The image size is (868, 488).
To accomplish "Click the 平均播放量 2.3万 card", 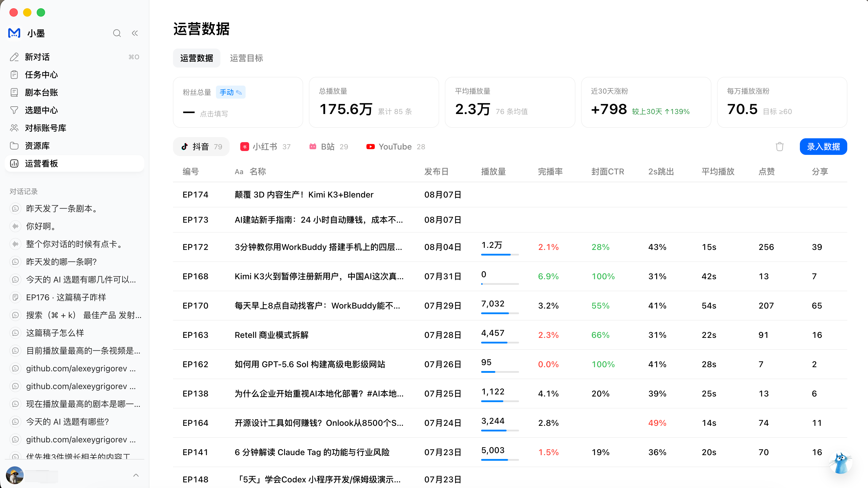I will (510, 102).
